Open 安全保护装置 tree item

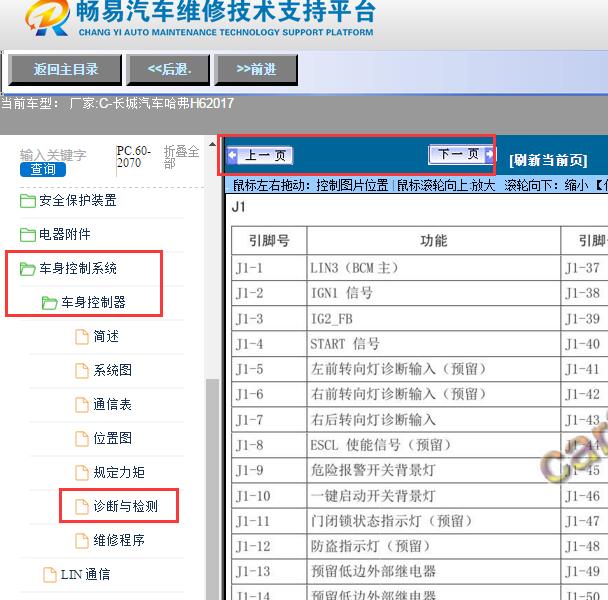tap(78, 201)
